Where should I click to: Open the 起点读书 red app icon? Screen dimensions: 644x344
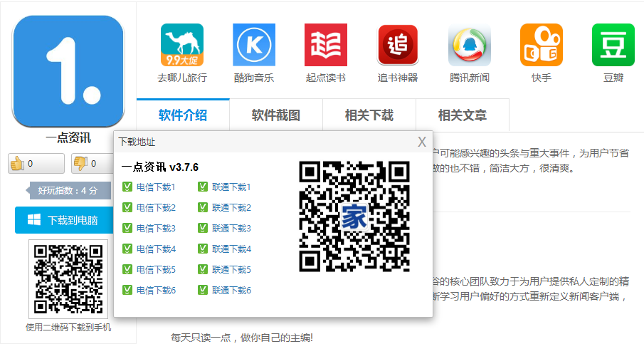[x=326, y=45]
